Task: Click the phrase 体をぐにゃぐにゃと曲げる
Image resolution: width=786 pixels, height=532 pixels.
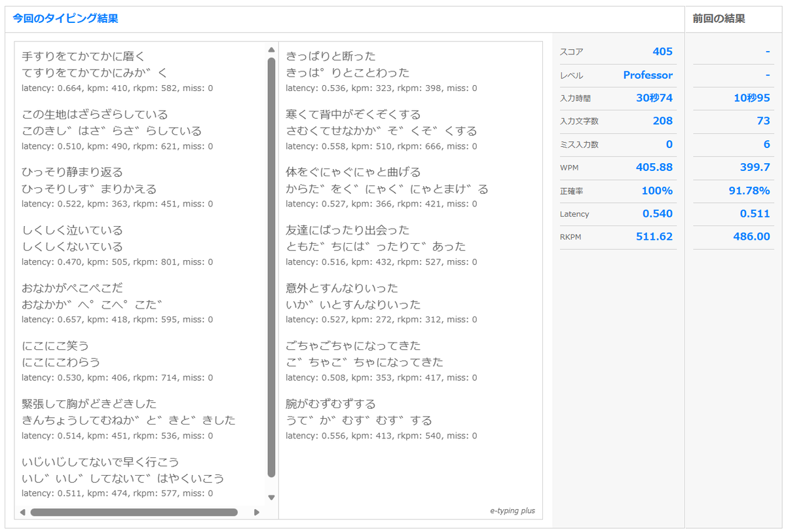Action: 353,172
